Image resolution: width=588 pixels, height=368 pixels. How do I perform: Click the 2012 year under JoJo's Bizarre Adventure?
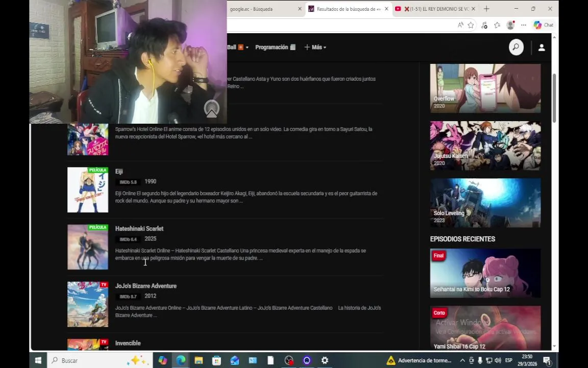151,296
